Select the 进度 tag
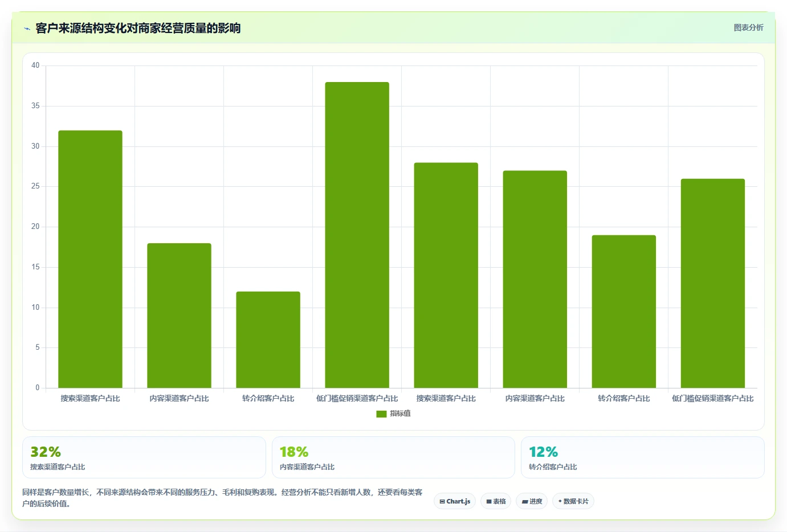This screenshot has width=787, height=532. (x=532, y=501)
